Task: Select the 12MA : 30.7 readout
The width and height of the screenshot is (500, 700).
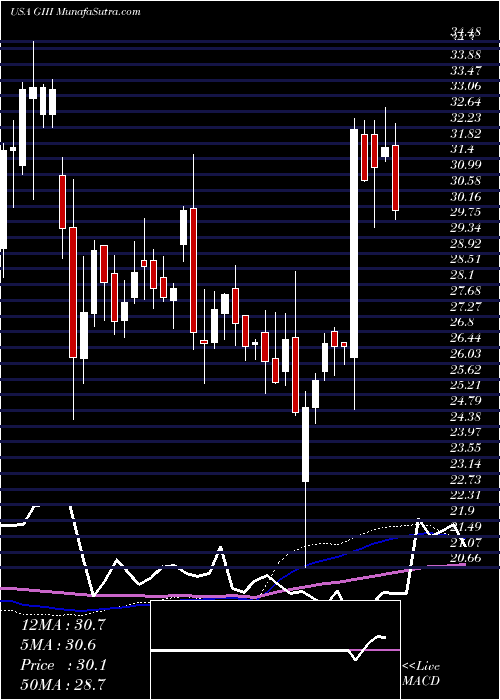Action: coord(63,624)
